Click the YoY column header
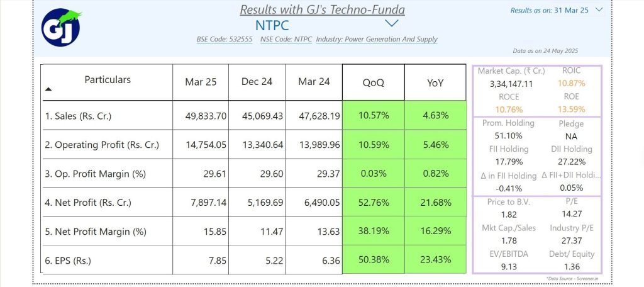The height and width of the screenshot is (287, 644). tap(435, 82)
